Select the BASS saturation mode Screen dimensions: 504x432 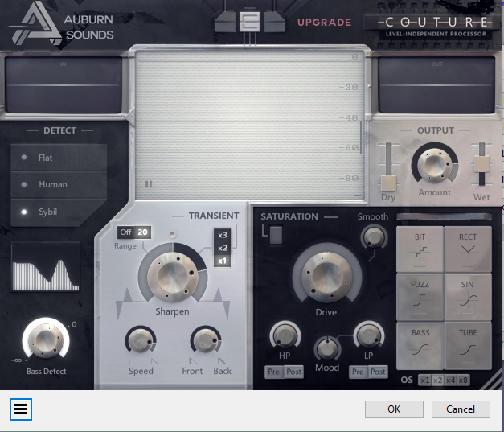420,345
